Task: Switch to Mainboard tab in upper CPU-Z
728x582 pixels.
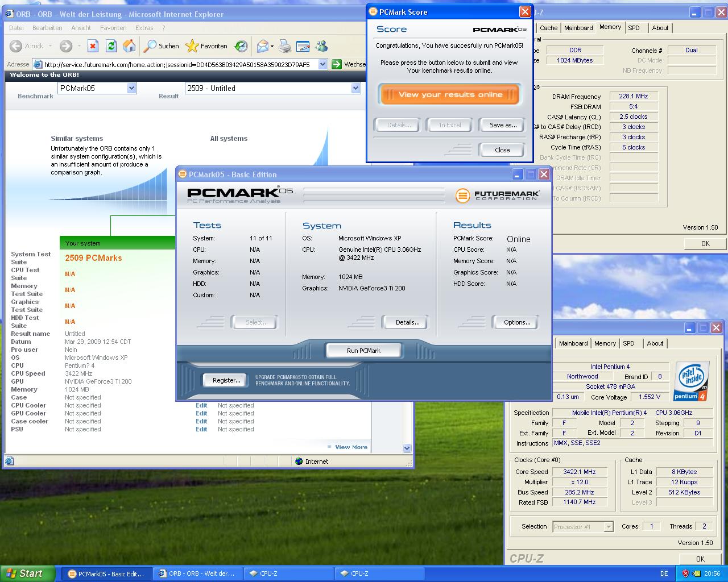Action: 578,28
